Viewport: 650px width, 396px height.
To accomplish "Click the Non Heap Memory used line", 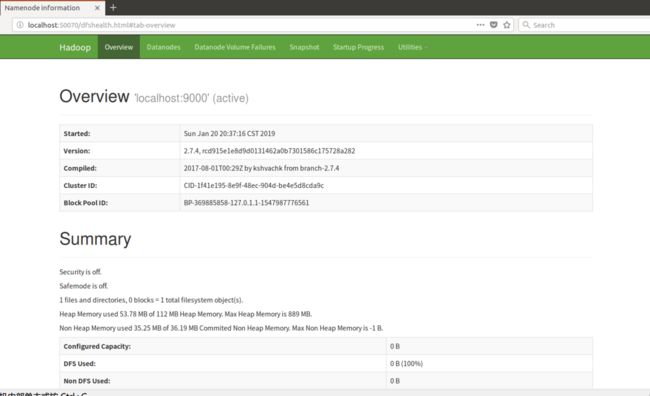I will point(221,328).
